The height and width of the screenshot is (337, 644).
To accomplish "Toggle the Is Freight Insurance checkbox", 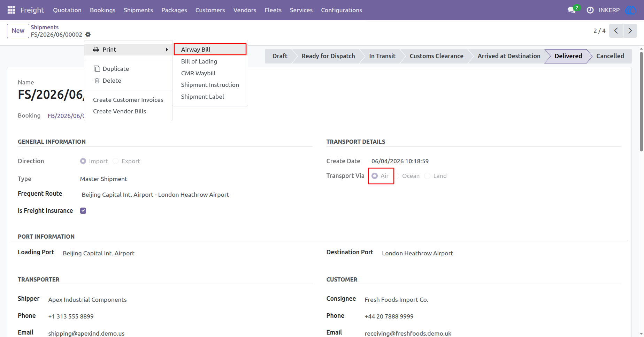I will (x=83, y=211).
